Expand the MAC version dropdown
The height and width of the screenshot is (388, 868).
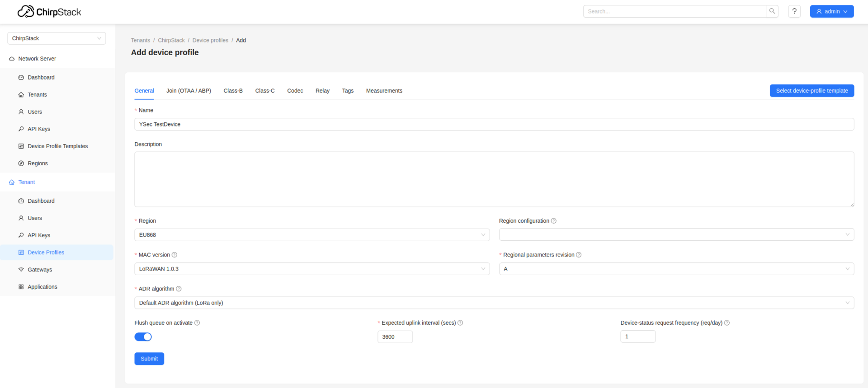[311, 269]
